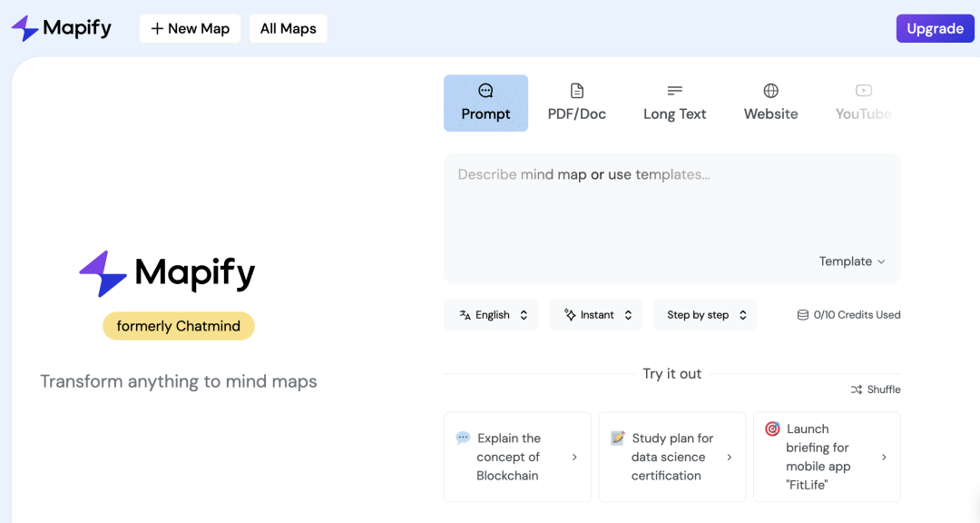Create a New Map

pos(190,29)
